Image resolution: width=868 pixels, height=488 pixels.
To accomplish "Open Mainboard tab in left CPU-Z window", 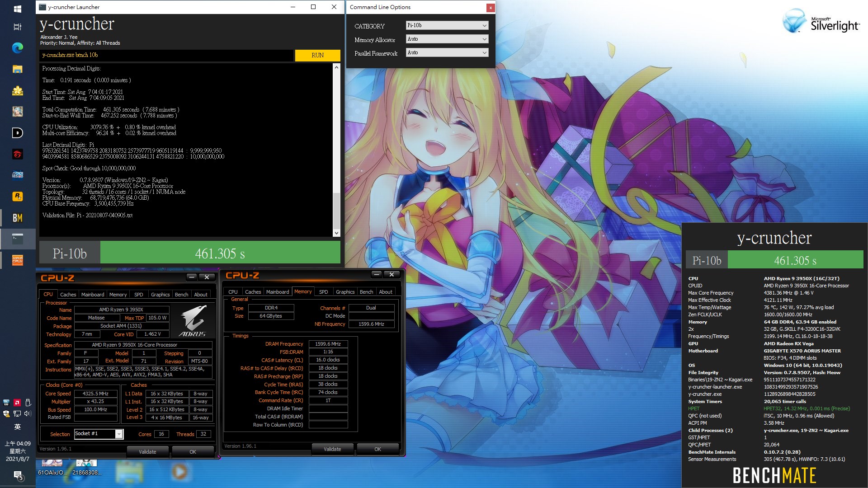I will 93,295.
